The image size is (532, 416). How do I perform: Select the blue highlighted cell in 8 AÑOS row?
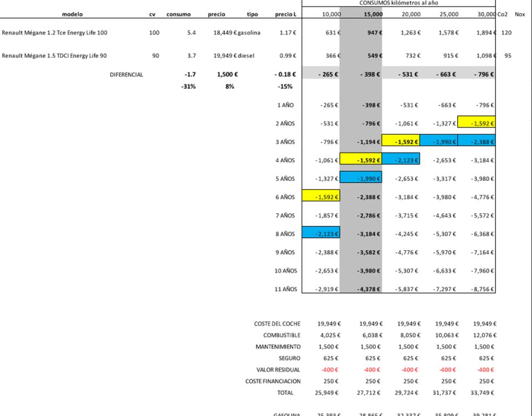click(x=321, y=234)
